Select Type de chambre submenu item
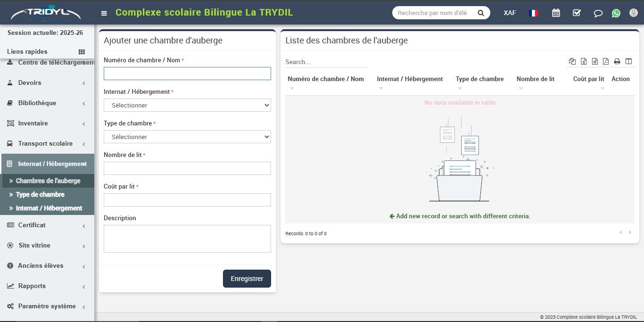The height and width of the screenshot is (322, 644). point(40,195)
